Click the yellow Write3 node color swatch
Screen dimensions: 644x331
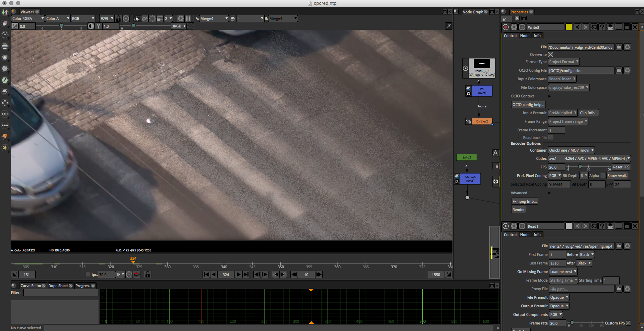[569, 27]
